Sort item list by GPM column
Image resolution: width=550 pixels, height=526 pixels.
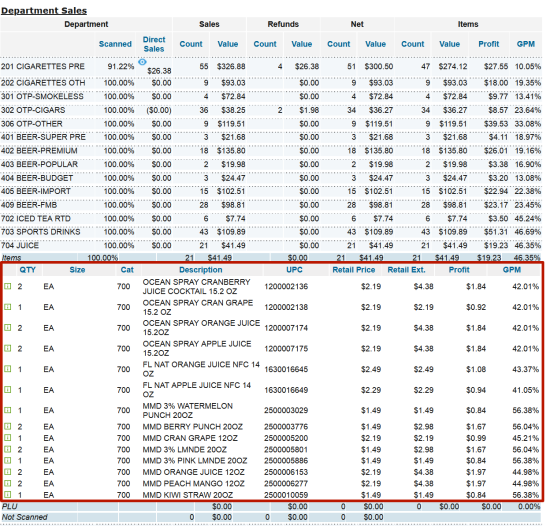[x=511, y=270]
